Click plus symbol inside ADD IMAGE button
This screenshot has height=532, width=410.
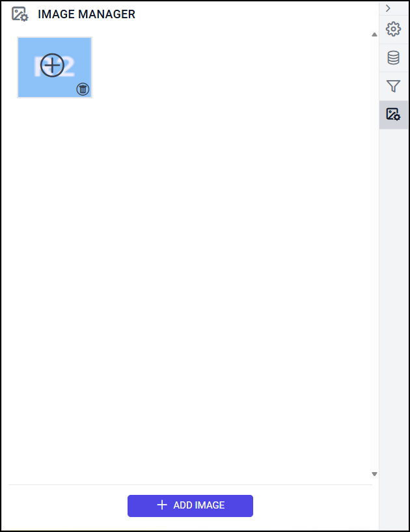pyautogui.click(x=162, y=505)
